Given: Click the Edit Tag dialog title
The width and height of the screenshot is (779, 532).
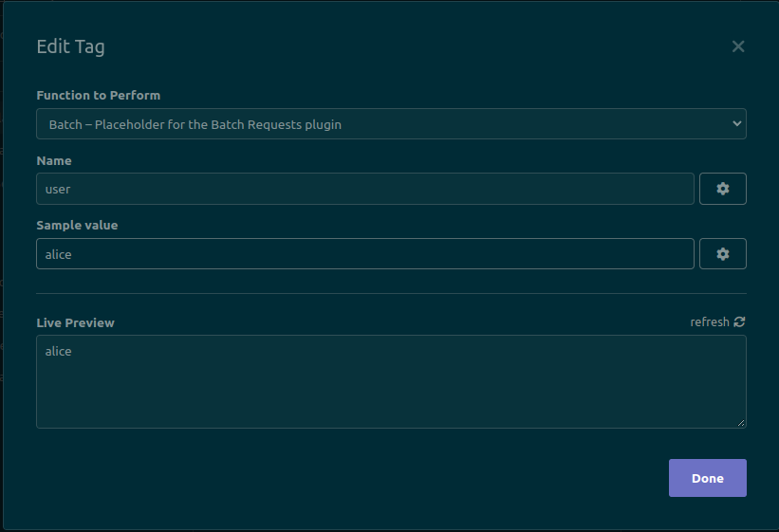Looking at the screenshot, I should click(x=70, y=46).
